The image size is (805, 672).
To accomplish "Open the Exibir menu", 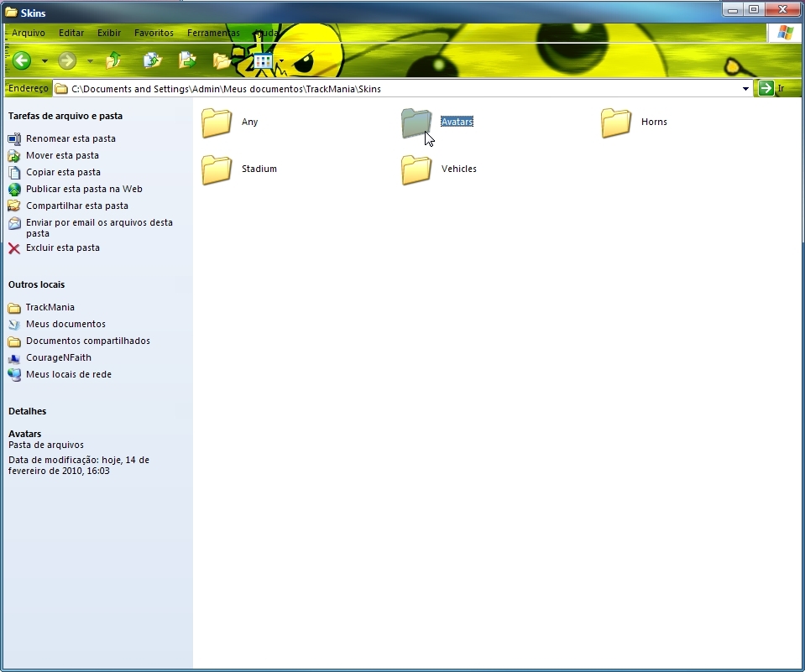I will [x=109, y=33].
